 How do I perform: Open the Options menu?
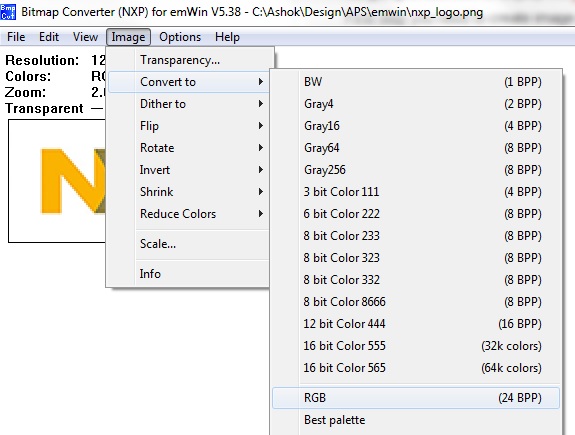(180, 37)
